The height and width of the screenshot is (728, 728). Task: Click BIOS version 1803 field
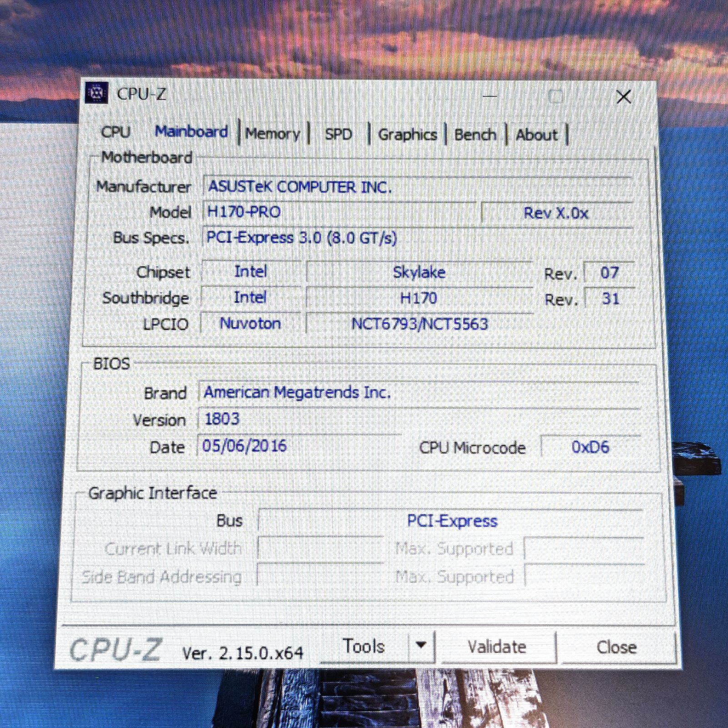(419, 419)
